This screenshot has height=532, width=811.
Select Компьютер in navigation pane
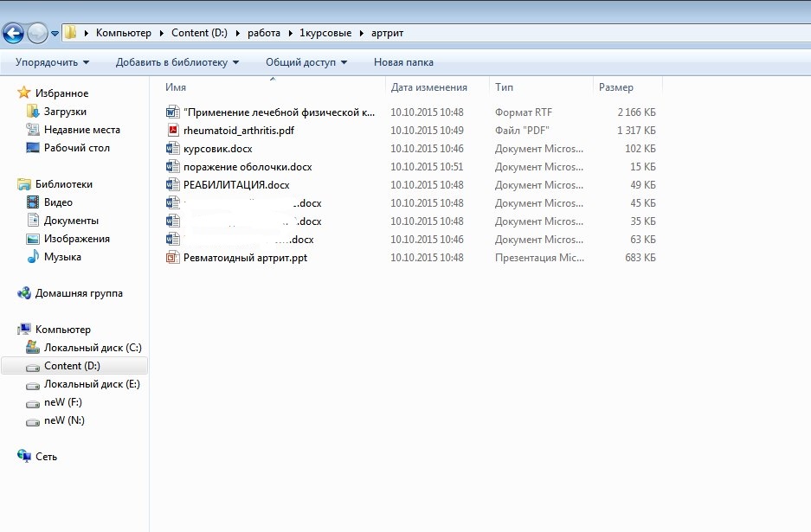point(62,330)
